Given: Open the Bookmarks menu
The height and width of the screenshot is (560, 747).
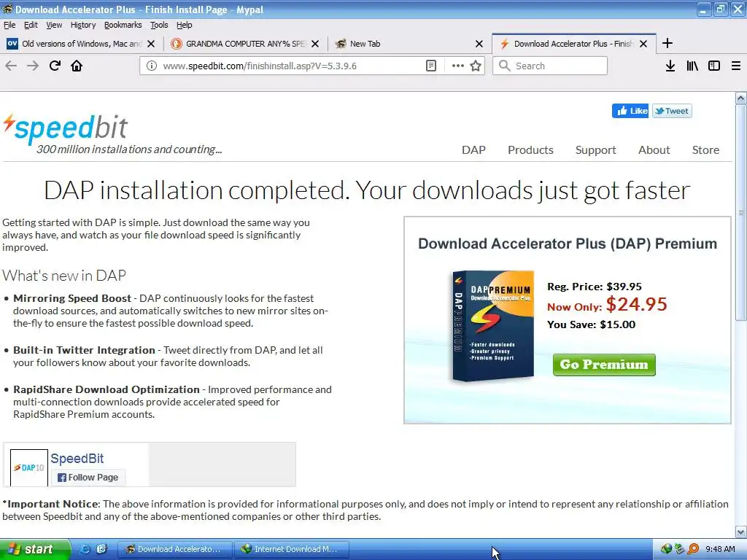Looking at the screenshot, I should click(x=123, y=25).
